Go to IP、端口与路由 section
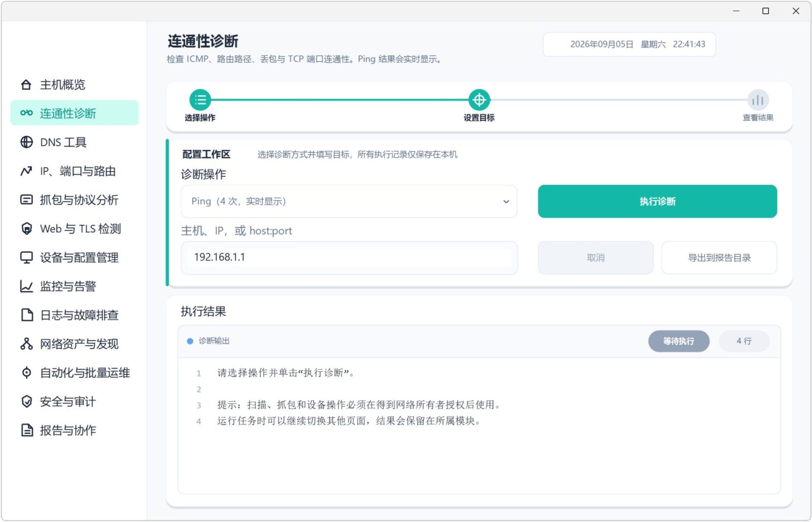812x522 pixels. coord(75,171)
